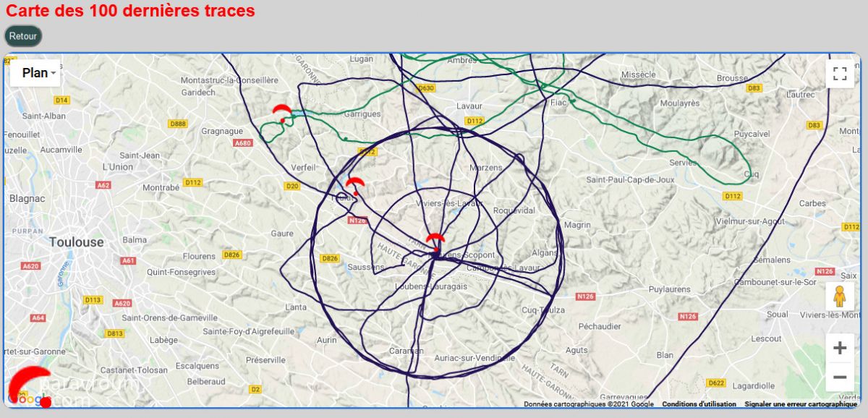Toggle fullscreen map view
This screenshot has width=868, height=418.
pyautogui.click(x=840, y=73)
